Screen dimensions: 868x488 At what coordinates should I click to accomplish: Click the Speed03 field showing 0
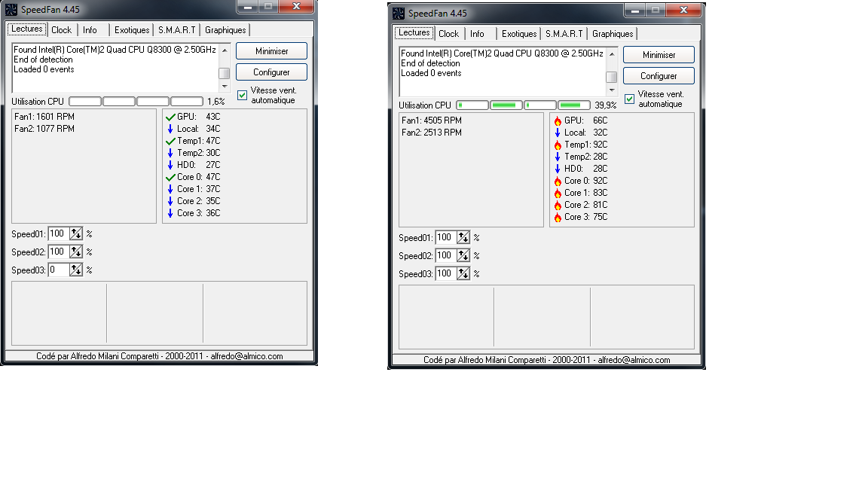pos(59,270)
